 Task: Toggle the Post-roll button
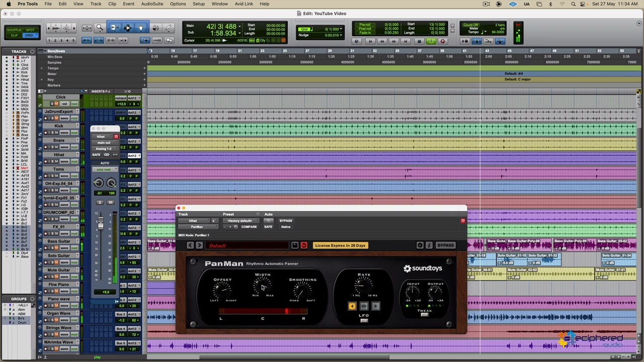point(365,29)
